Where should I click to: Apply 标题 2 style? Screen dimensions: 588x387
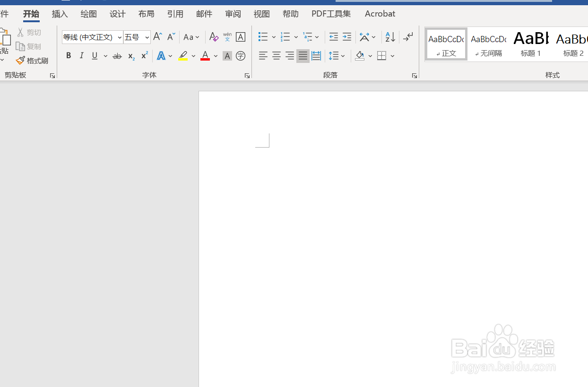pyautogui.click(x=572, y=44)
